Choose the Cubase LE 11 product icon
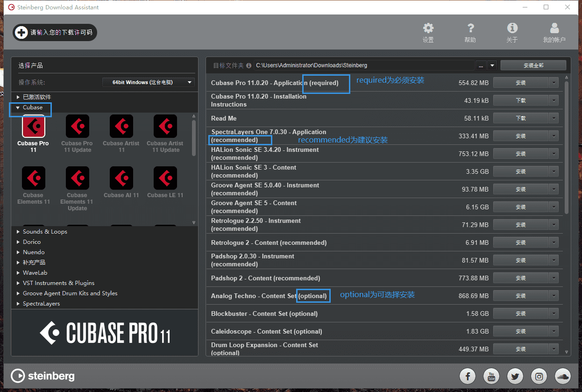The image size is (582, 392). tap(165, 178)
